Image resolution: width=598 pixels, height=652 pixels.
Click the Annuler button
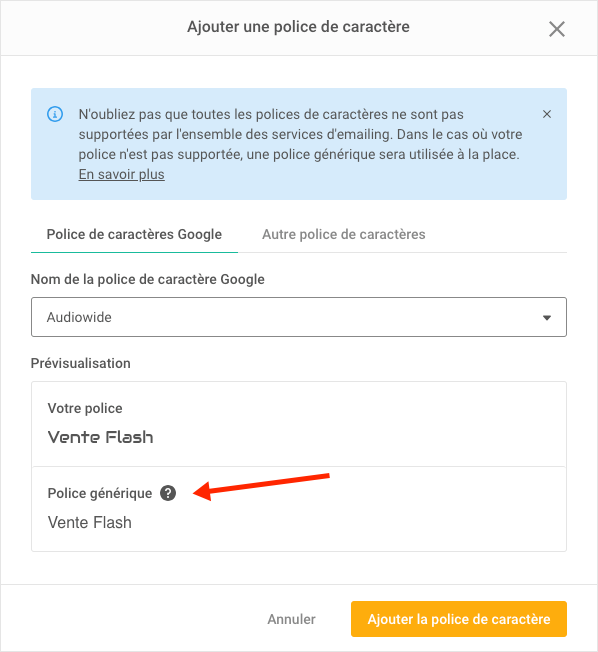292,619
